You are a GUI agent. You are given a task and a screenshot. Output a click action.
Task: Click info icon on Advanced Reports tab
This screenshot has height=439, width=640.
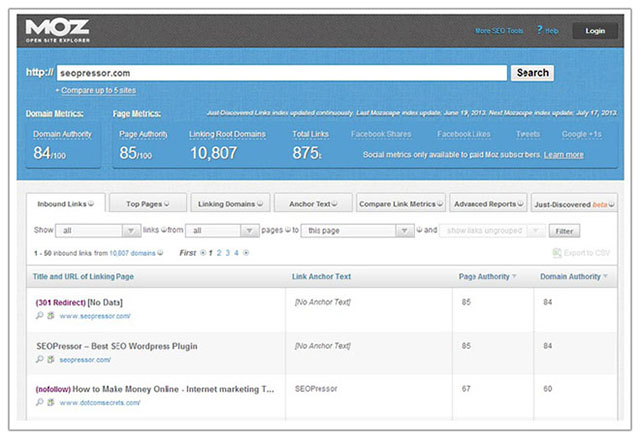520,204
